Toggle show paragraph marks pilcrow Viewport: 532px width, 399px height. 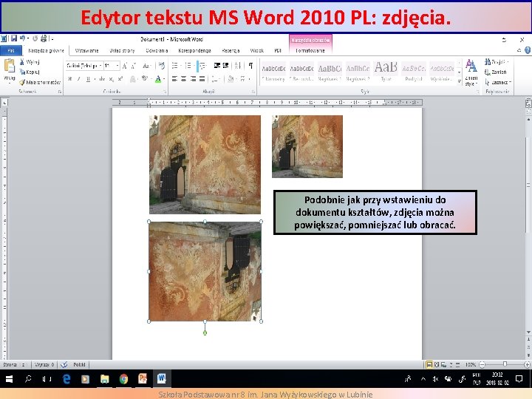click(250, 66)
